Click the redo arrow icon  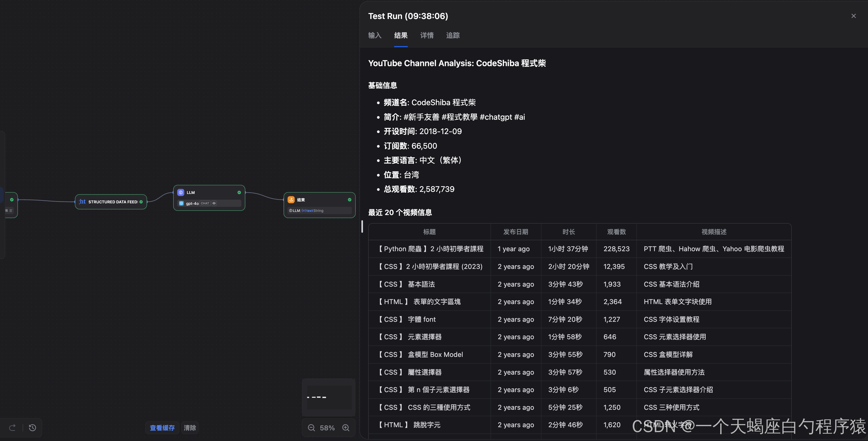(x=12, y=428)
